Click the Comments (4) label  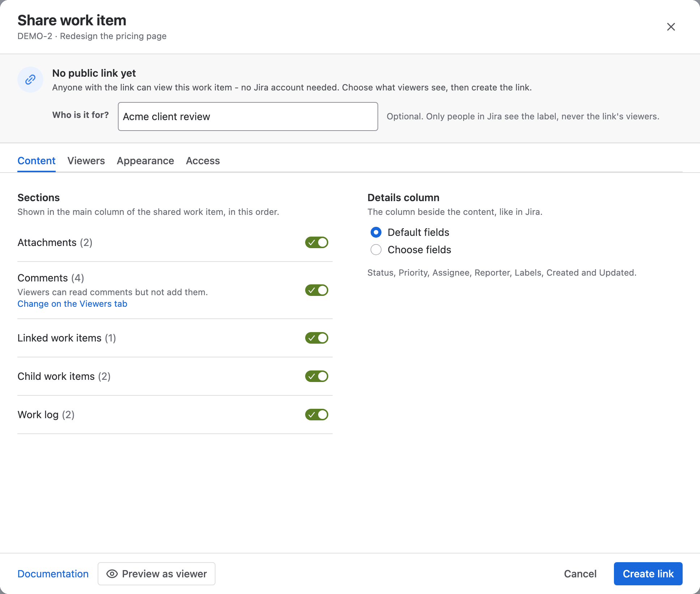tap(51, 278)
